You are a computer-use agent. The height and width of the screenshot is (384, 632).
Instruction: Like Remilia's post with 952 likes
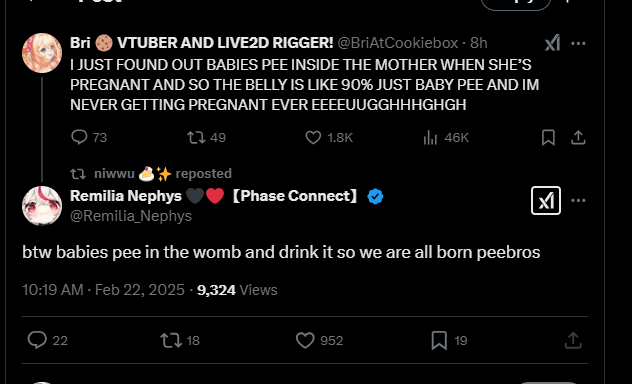point(305,340)
